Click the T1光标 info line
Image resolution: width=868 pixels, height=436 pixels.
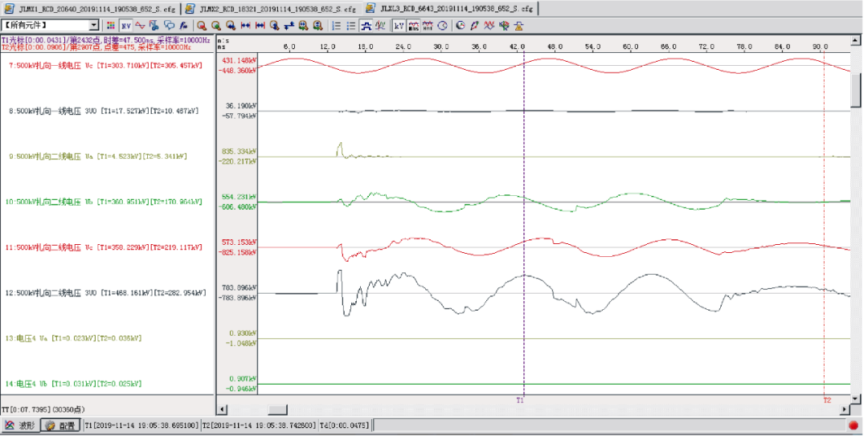[x=106, y=40]
